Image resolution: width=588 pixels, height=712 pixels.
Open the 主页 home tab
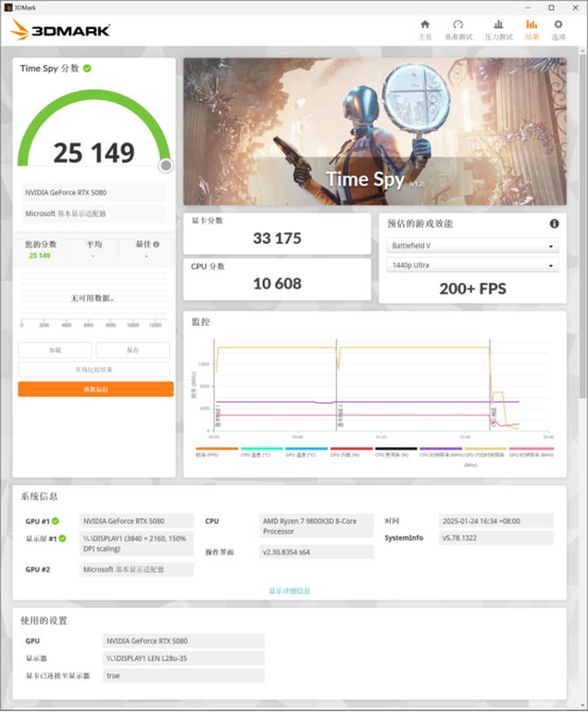point(425,30)
